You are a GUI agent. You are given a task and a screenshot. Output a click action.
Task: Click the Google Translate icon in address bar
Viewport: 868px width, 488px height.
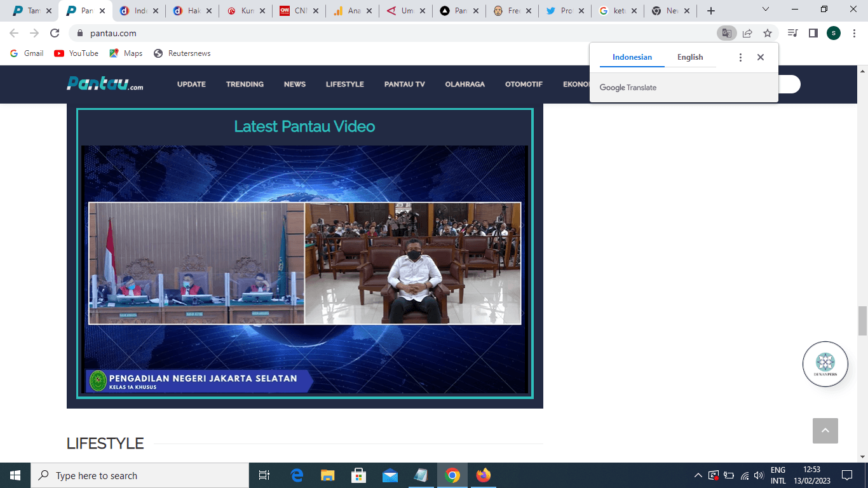tap(726, 33)
